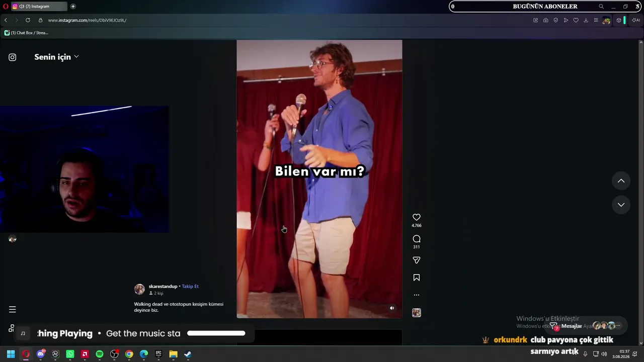Open Google Chrome from the taskbar
Image resolution: width=644 pixels, height=362 pixels.
point(129,354)
